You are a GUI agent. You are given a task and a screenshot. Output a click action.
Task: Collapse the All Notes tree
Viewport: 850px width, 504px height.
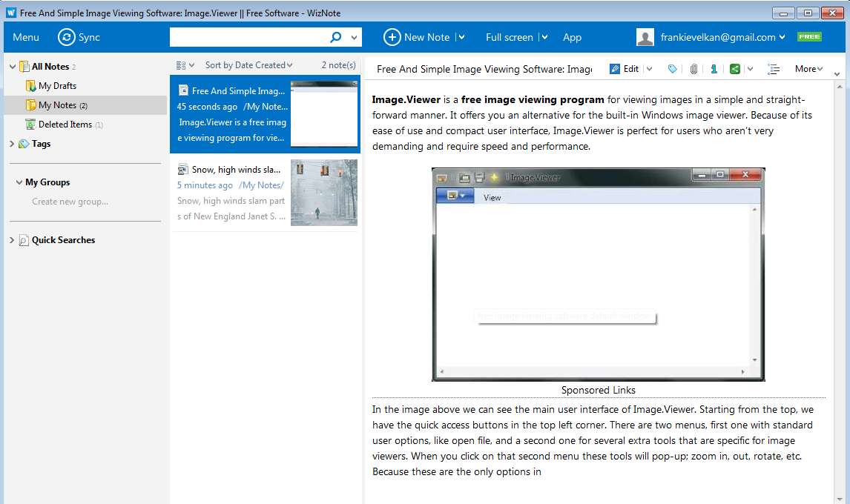pyautogui.click(x=13, y=67)
